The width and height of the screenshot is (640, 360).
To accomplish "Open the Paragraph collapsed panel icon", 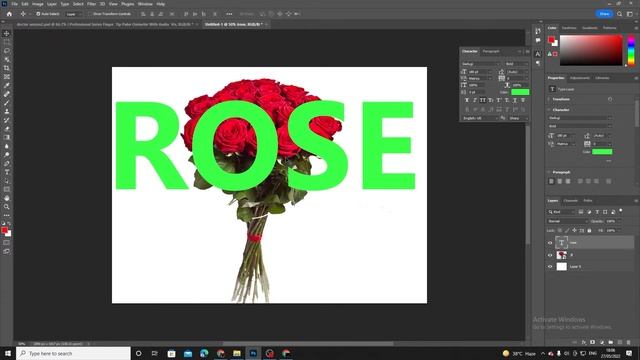I will pyautogui.click(x=538, y=63).
